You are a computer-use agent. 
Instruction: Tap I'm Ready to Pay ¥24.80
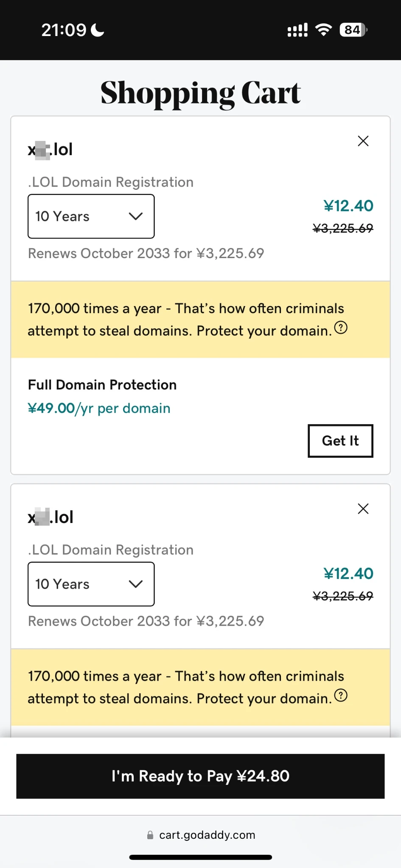200,776
